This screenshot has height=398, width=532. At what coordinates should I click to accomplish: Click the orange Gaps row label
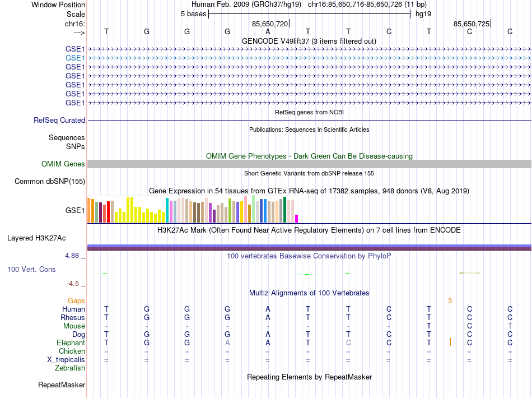click(x=76, y=300)
